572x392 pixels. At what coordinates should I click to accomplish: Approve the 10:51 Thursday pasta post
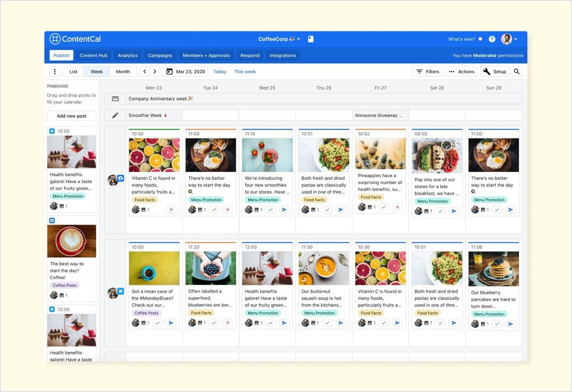(x=327, y=209)
